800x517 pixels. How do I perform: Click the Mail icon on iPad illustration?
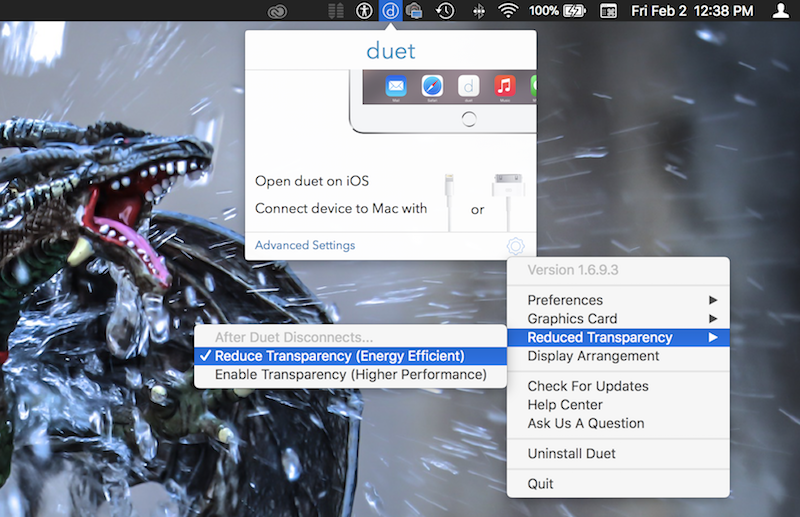click(396, 86)
